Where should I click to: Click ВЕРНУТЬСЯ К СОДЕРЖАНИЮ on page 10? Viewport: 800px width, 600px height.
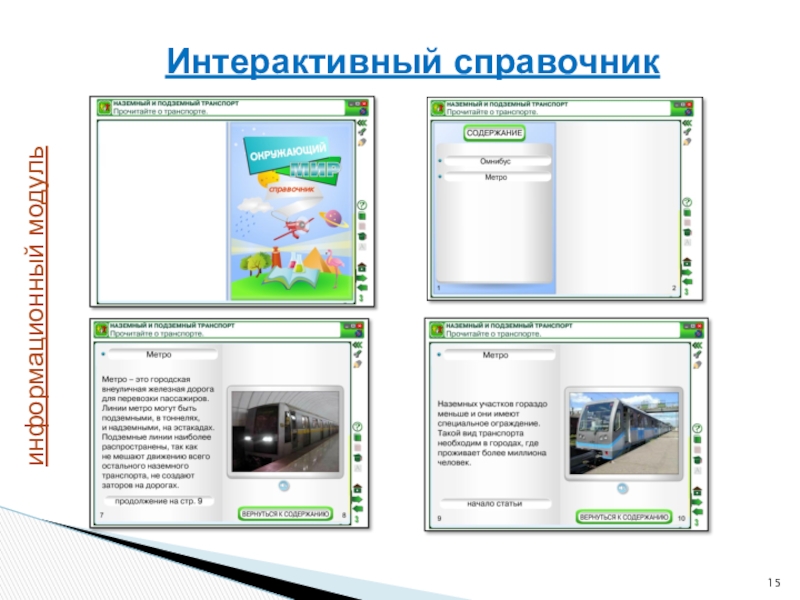click(x=623, y=517)
